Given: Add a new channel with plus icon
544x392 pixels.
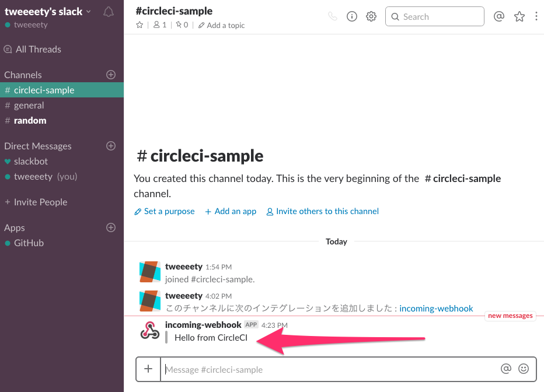Looking at the screenshot, I should [x=111, y=75].
